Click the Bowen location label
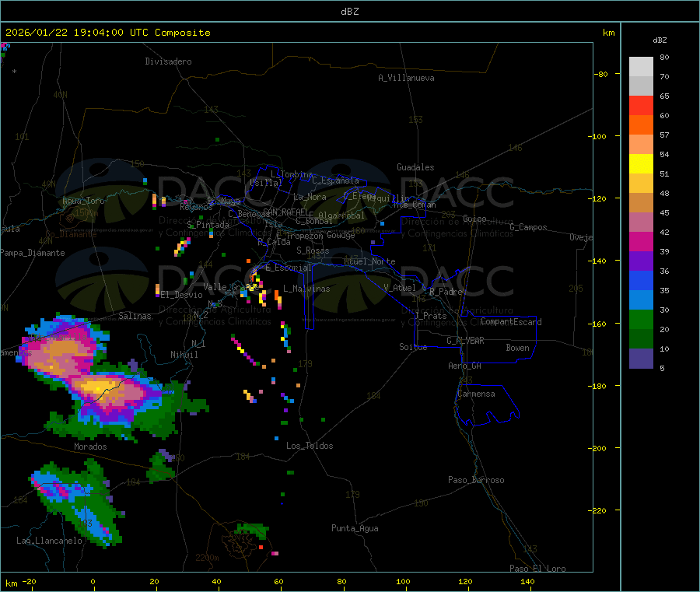700x592 pixels. coord(518,348)
